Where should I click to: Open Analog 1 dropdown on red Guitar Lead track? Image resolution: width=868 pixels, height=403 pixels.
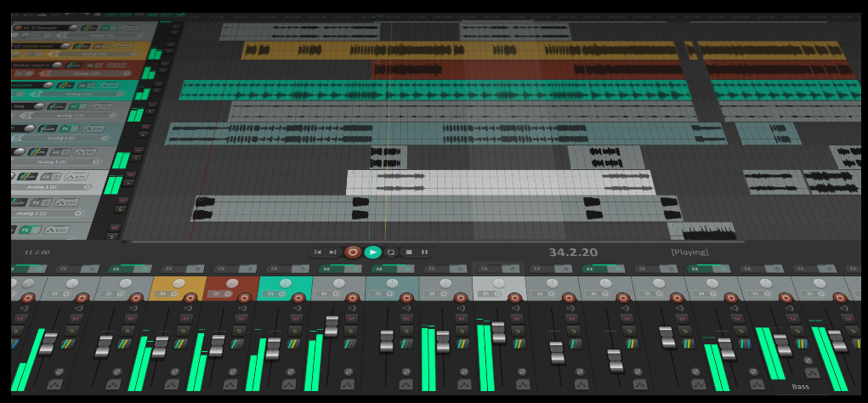point(86,73)
